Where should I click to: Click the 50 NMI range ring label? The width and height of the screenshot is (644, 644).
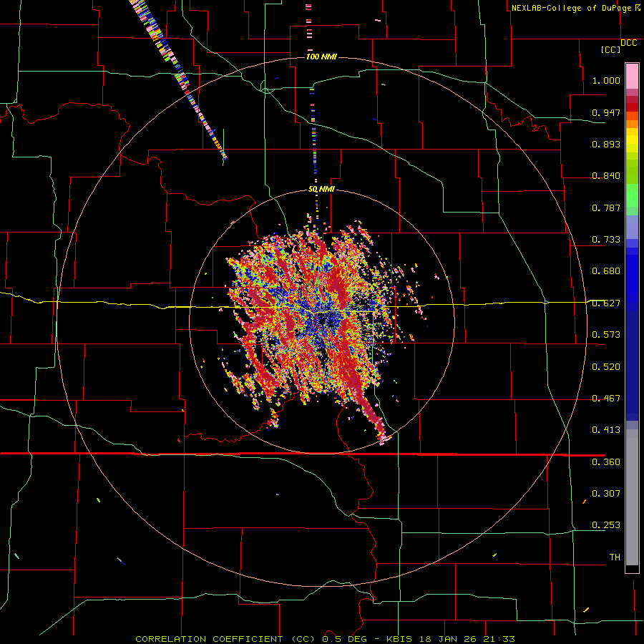pyautogui.click(x=321, y=190)
